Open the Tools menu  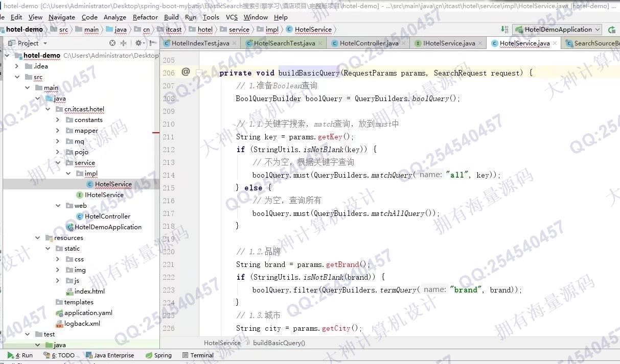coord(211,17)
